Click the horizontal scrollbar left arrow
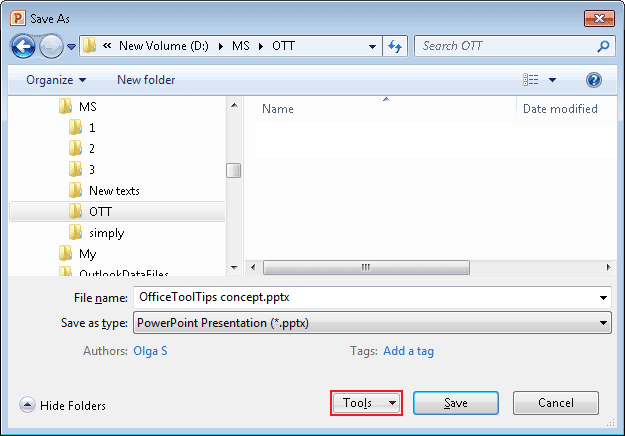Viewport: 625px width, 436px height. tap(253, 267)
